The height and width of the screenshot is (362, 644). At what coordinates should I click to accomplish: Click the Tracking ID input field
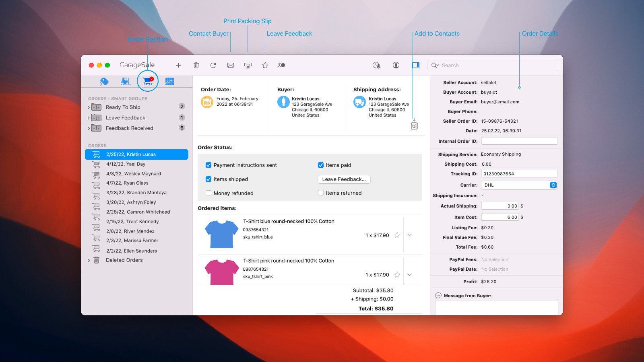(x=519, y=174)
